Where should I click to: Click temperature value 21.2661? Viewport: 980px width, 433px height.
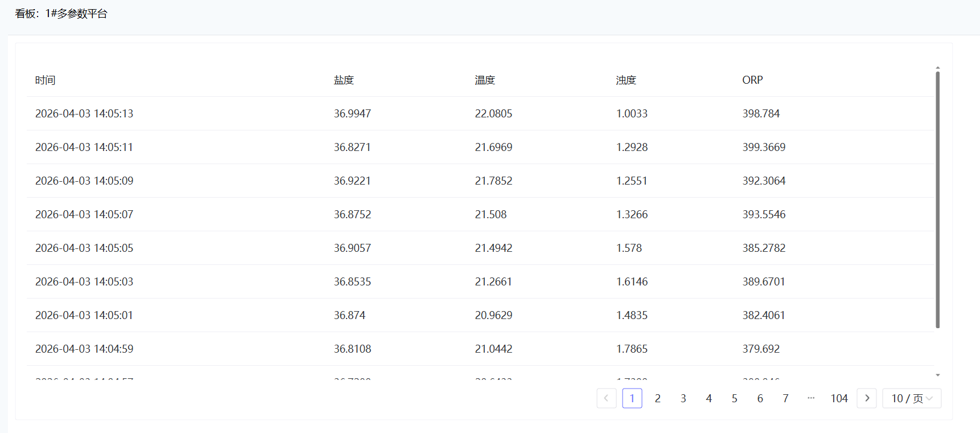click(x=493, y=281)
